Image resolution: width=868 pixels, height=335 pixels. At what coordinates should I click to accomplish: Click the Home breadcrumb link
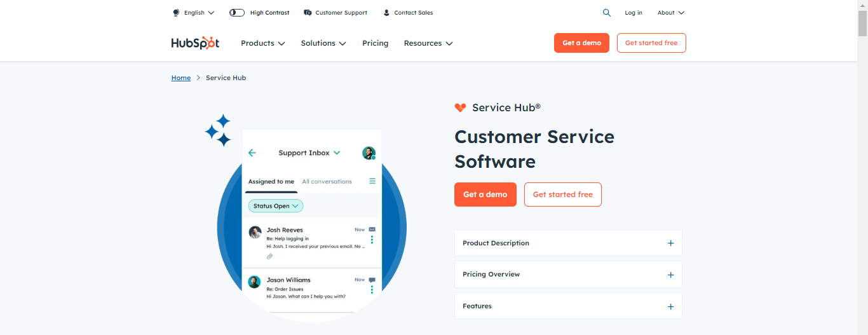point(180,78)
